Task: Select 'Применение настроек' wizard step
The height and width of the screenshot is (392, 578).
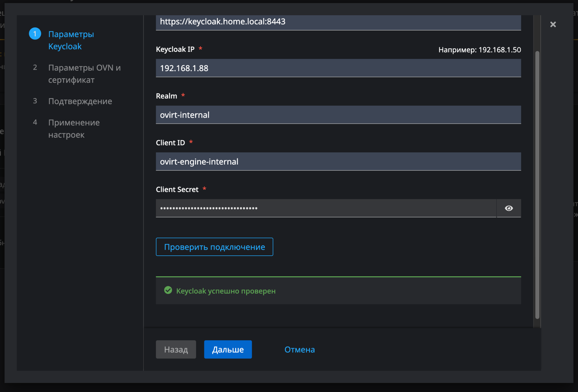Action: tap(74, 128)
